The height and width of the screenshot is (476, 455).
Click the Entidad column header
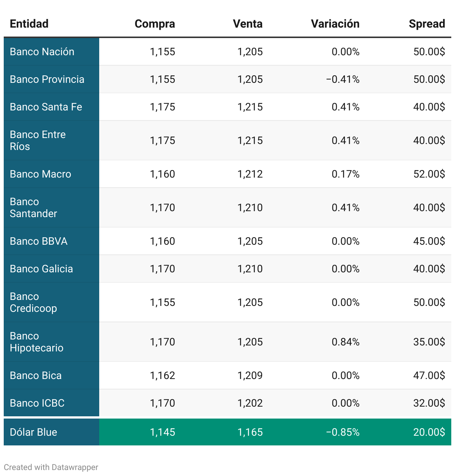(29, 24)
